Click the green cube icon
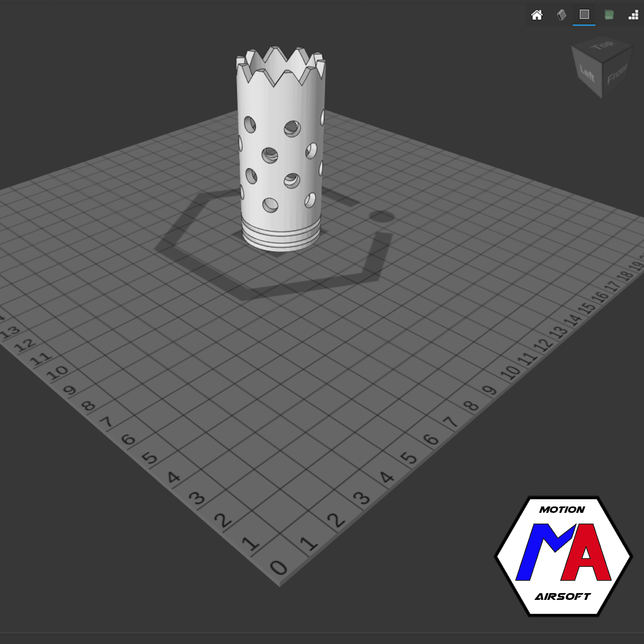This screenshot has width=644, height=644. [x=609, y=15]
